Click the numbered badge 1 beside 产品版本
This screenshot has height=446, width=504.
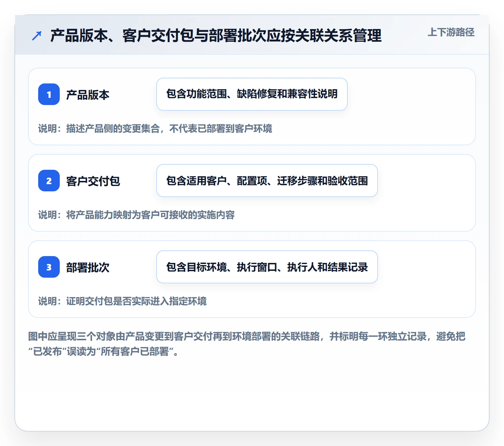(x=49, y=94)
